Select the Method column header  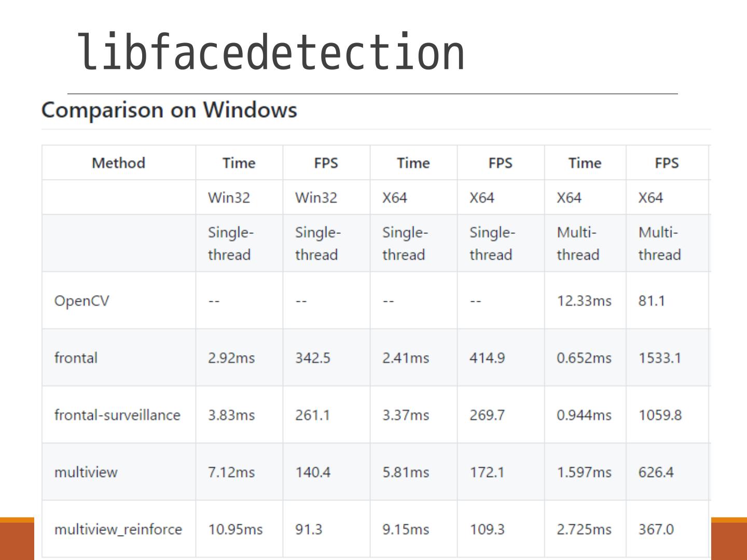tap(118, 163)
